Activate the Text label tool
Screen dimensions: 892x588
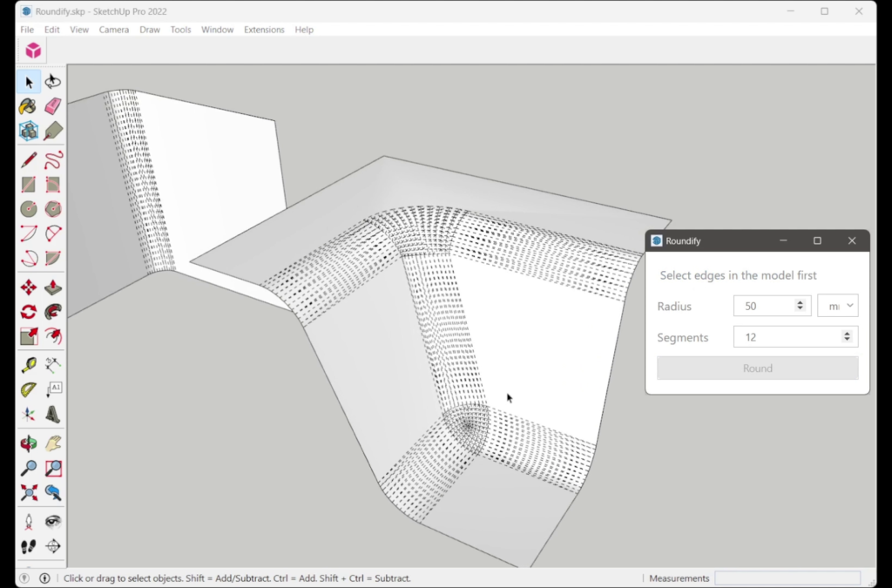(53, 389)
